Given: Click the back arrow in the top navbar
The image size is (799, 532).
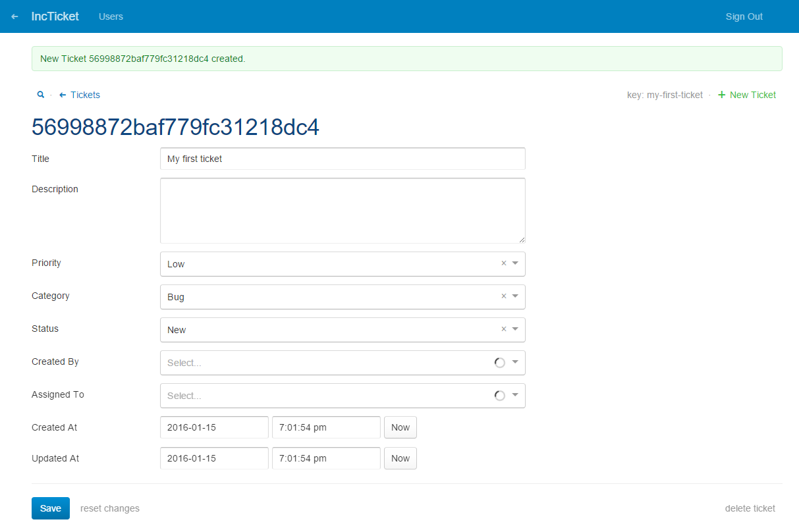Looking at the screenshot, I should (15, 16).
